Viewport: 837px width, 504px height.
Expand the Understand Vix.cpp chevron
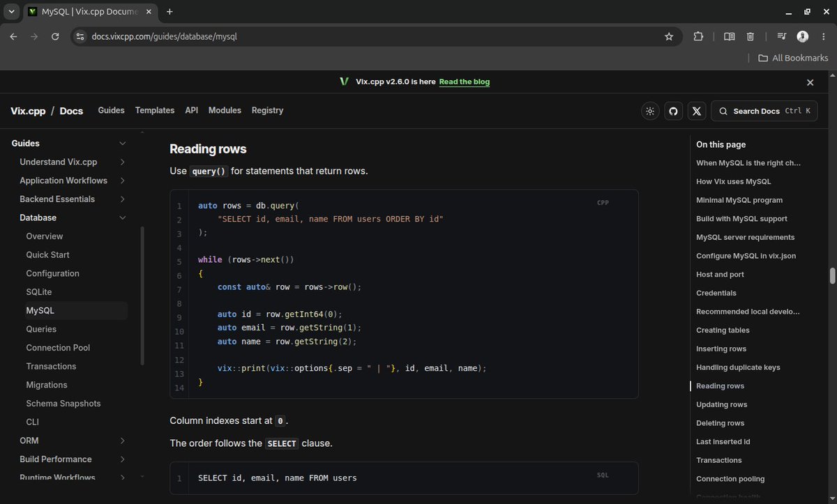[123, 162]
